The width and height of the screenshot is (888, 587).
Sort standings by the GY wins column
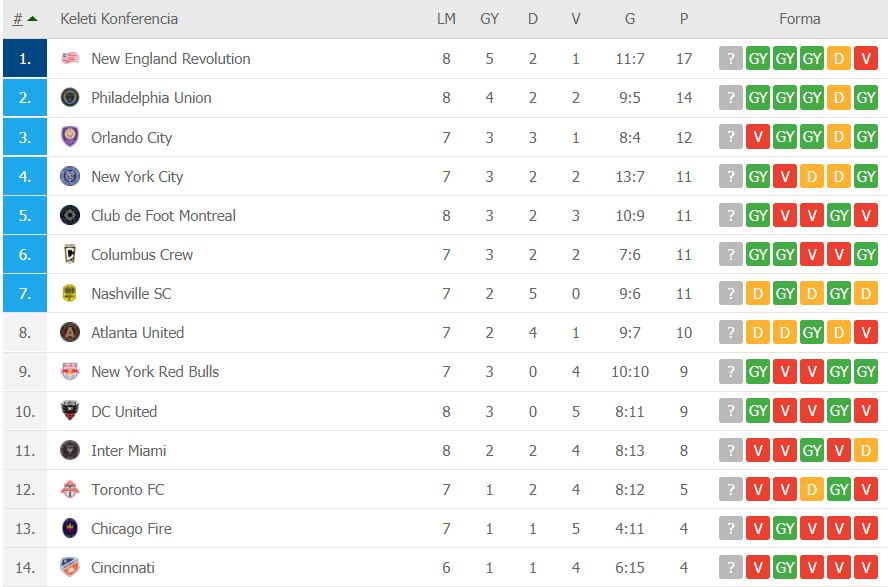click(489, 19)
